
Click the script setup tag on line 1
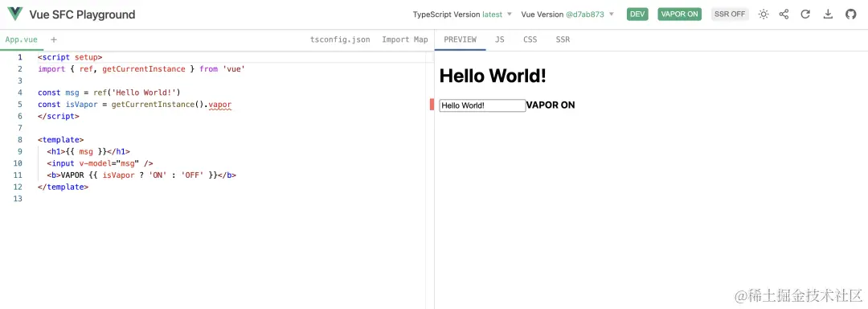[x=70, y=57]
